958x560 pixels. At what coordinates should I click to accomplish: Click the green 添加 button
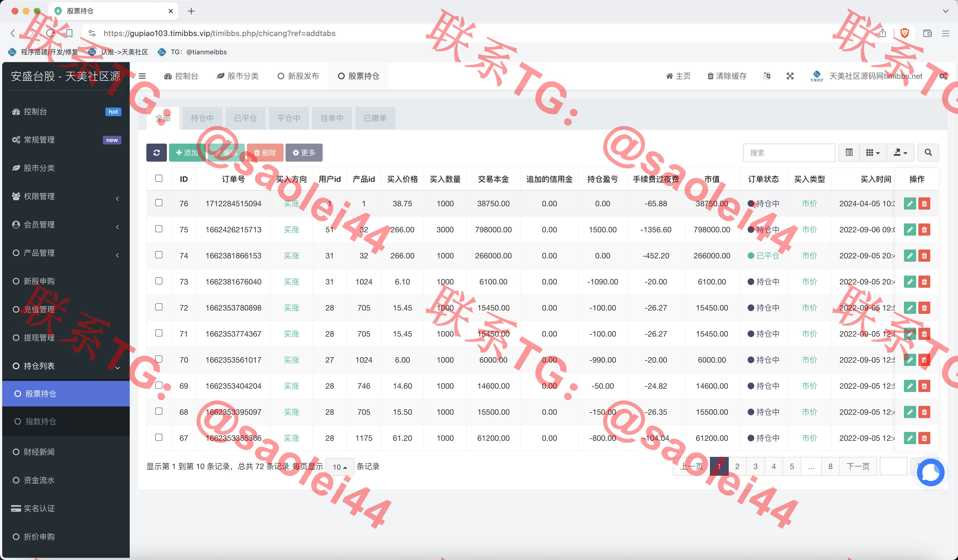[187, 152]
